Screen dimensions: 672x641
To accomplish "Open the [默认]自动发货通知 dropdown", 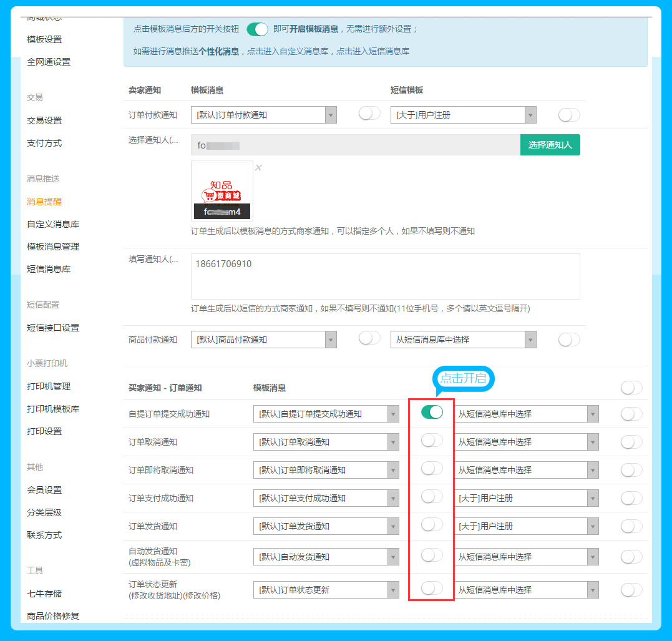I will pos(326,557).
